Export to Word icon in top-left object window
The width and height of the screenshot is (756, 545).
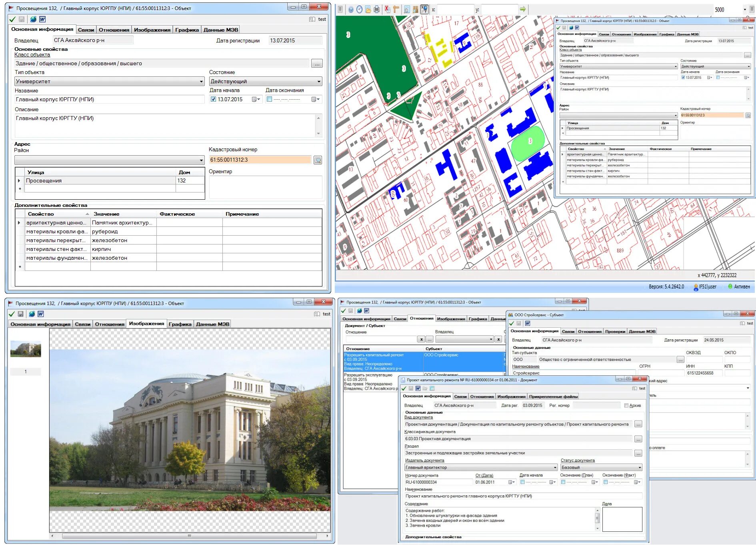tap(42, 19)
